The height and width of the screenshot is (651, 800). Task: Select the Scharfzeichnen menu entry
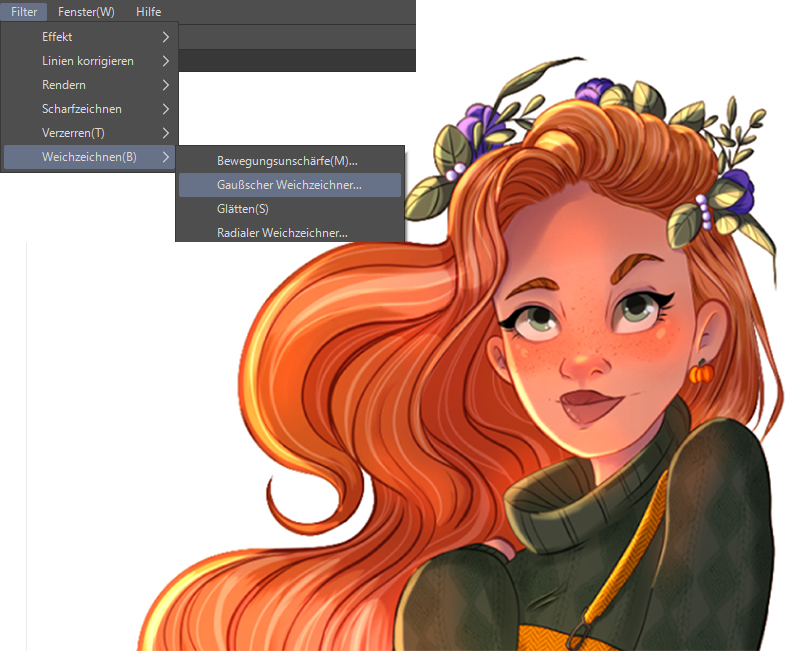coord(82,109)
